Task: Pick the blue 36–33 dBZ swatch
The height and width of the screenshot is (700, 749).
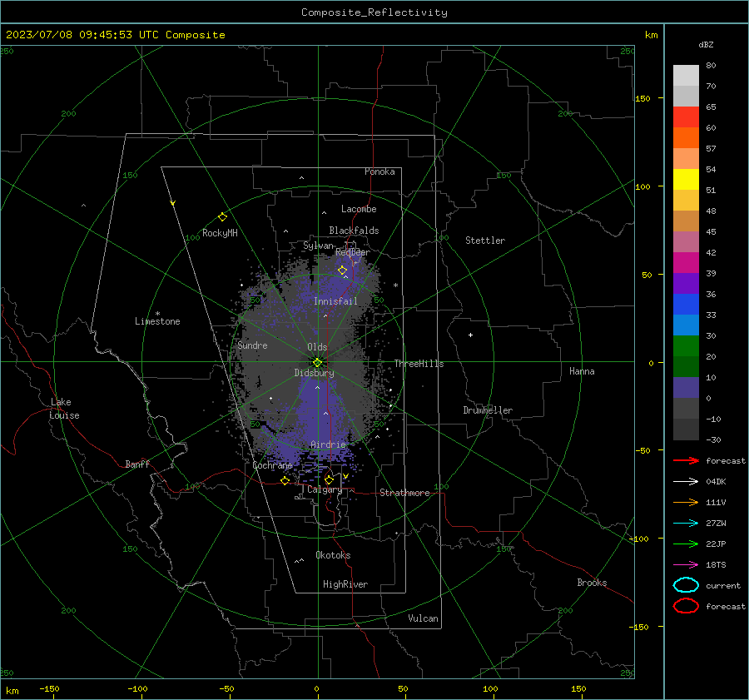Action: [x=686, y=305]
